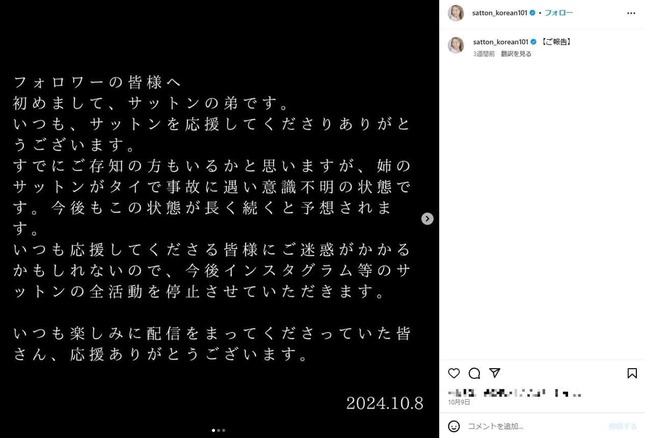Viewport: 645px width, 438px height.
Task: Open satton_korean101 profile from caption username
Action: 500,42
